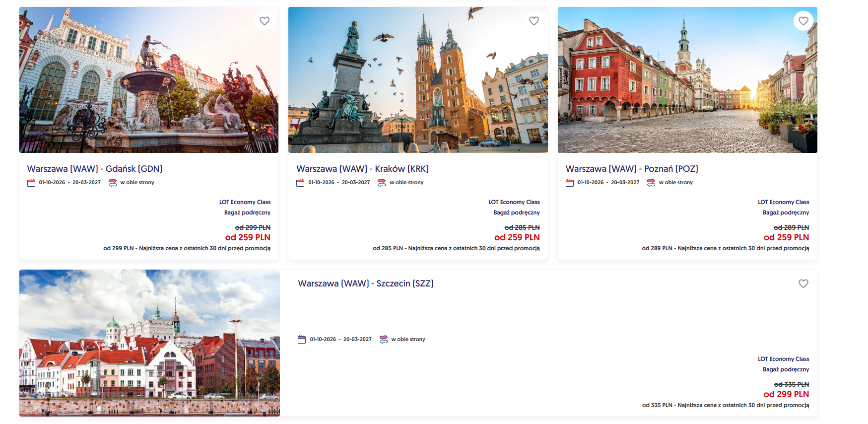The width and height of the screenshot is (868, 424).
Task: Open the Kraków market square photo
Action: (418, 80)
